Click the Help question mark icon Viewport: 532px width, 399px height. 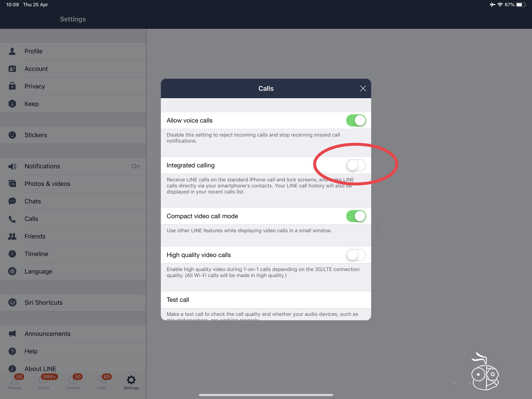tap(12, 351)
